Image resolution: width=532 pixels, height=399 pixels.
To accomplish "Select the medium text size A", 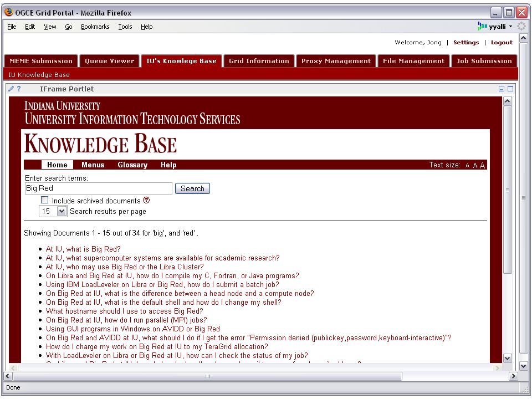I will [475, 166].
